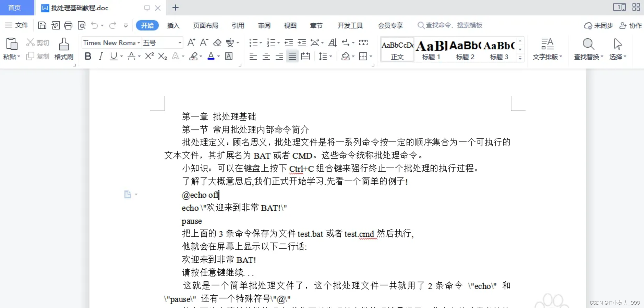Toggle Superscript formatting
644x308 pixels.
(149, 56)
